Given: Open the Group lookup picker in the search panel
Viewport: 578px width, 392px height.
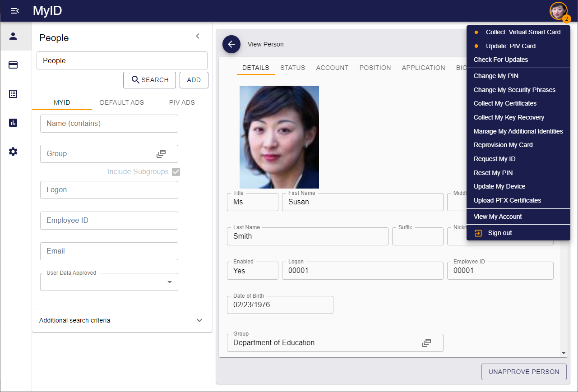Looking at the screenshot, I should tap(162, 153).
